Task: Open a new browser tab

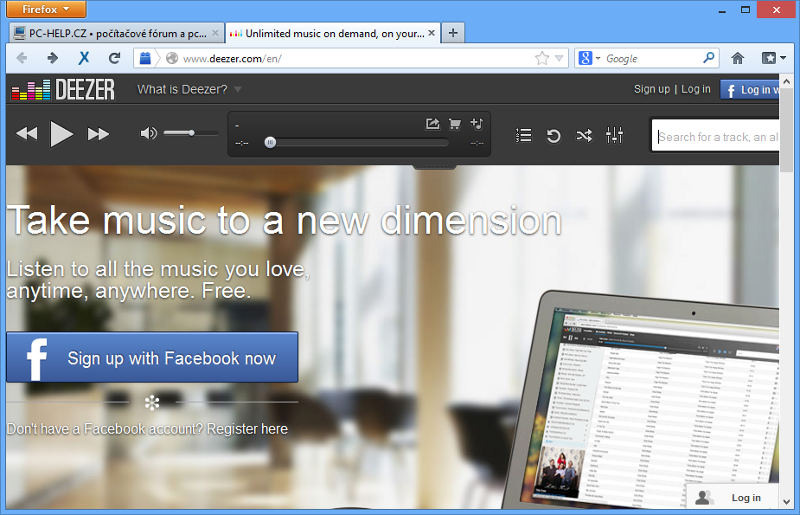Action: [453, 33]
